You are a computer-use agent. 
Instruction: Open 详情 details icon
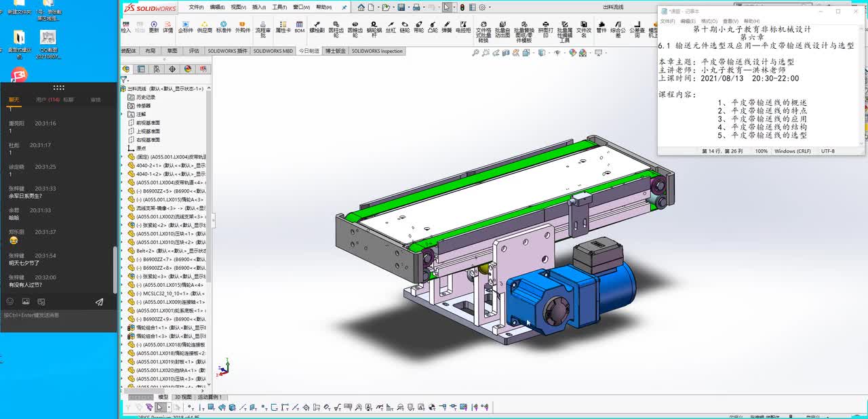point(167,26)
